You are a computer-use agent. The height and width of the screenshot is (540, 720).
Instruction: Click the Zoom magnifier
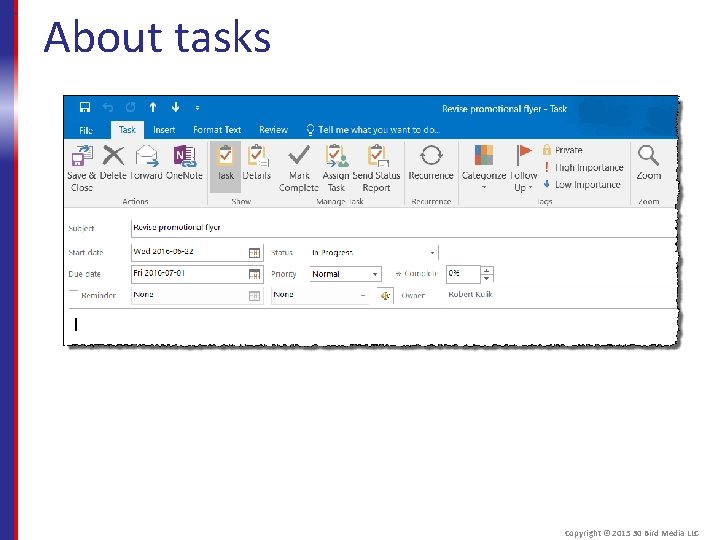pos(648,162)
